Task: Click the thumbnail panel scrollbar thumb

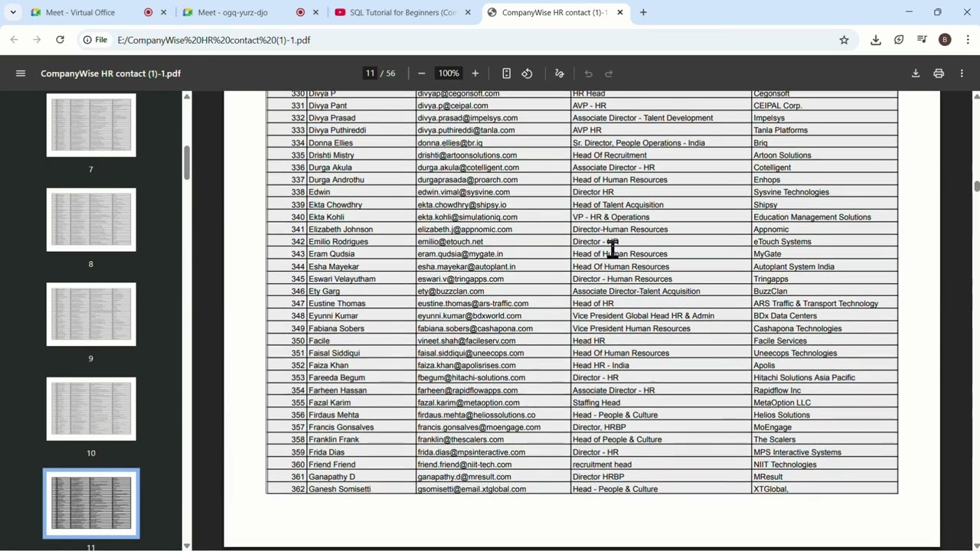Action: tap(187, 163)
